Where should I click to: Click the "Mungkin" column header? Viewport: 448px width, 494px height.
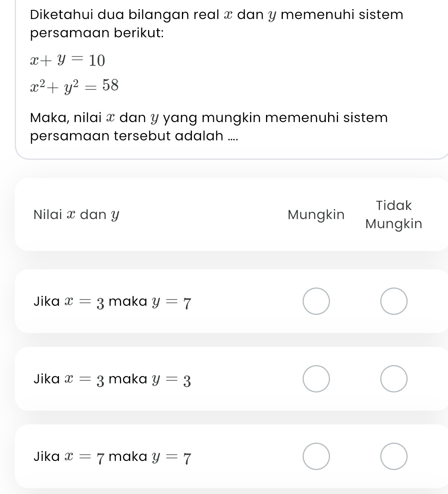(316, 215)
